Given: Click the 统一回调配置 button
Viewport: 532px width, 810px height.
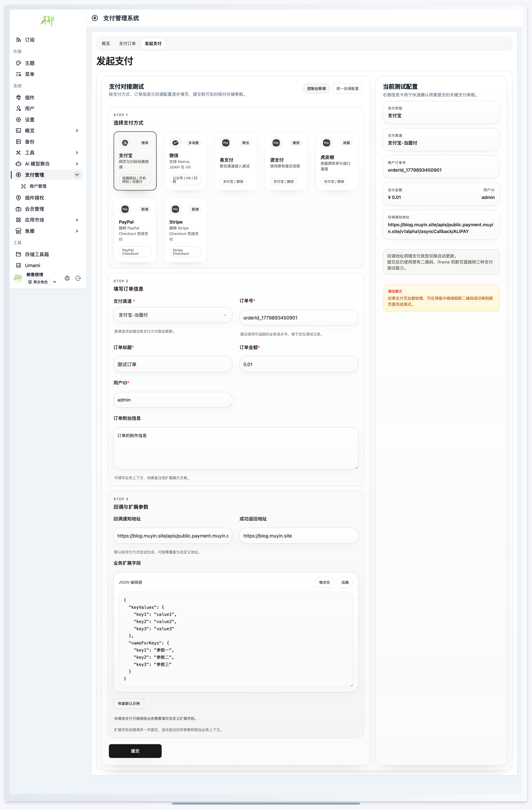Looking at the screenshot, I should coord(347,89).
